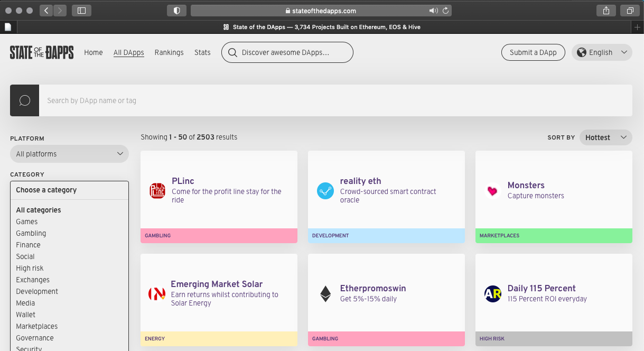Select the Games category
This screenshot has height=351, width=644.
click(x=27, y=221)
